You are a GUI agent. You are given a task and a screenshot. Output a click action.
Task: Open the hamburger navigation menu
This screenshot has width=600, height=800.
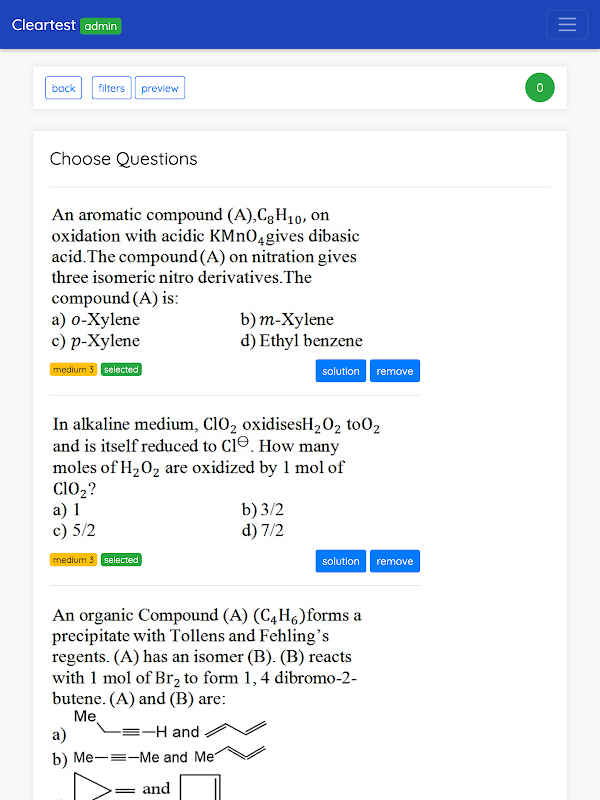567,24
